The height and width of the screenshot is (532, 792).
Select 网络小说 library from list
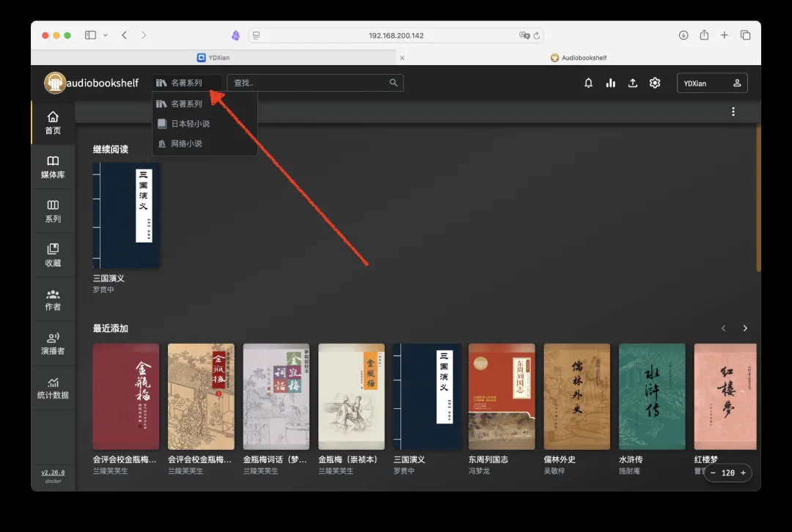tap(186, 144)
